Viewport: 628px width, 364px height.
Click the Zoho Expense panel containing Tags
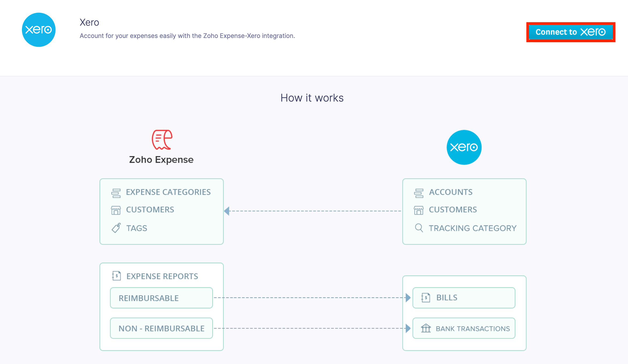161,211
